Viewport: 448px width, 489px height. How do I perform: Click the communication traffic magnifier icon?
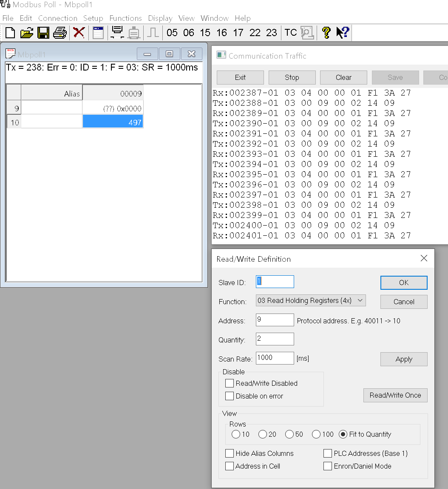pos(307,32)
